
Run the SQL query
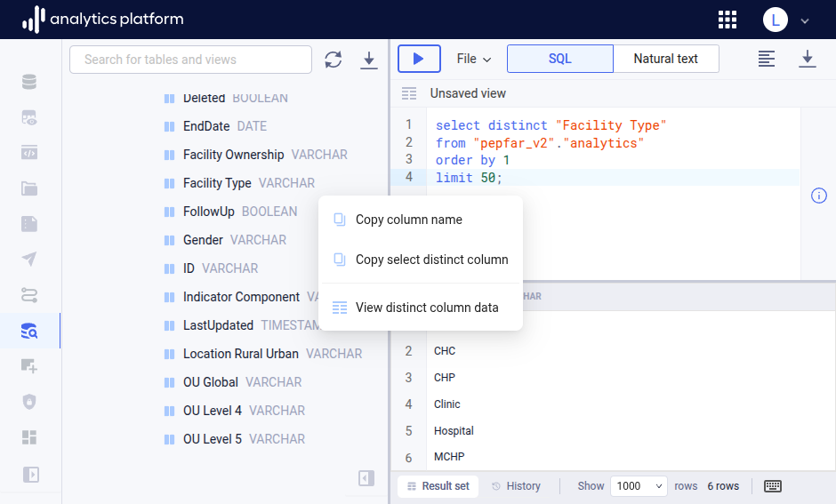(419, 59)
